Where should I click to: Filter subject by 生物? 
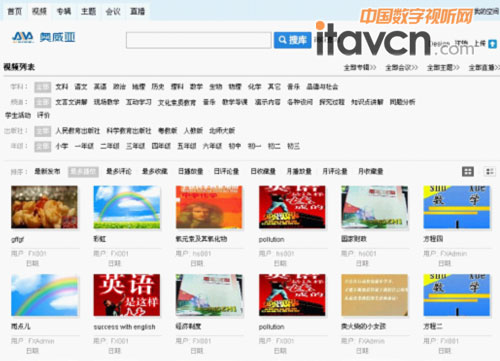(216, 87)
